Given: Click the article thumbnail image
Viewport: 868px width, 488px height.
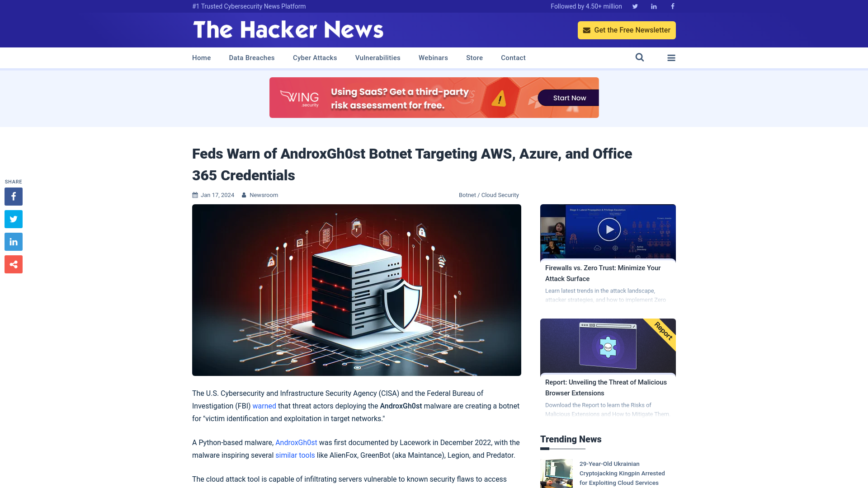Looking at the screenshot, I should [x=357, y=290].
